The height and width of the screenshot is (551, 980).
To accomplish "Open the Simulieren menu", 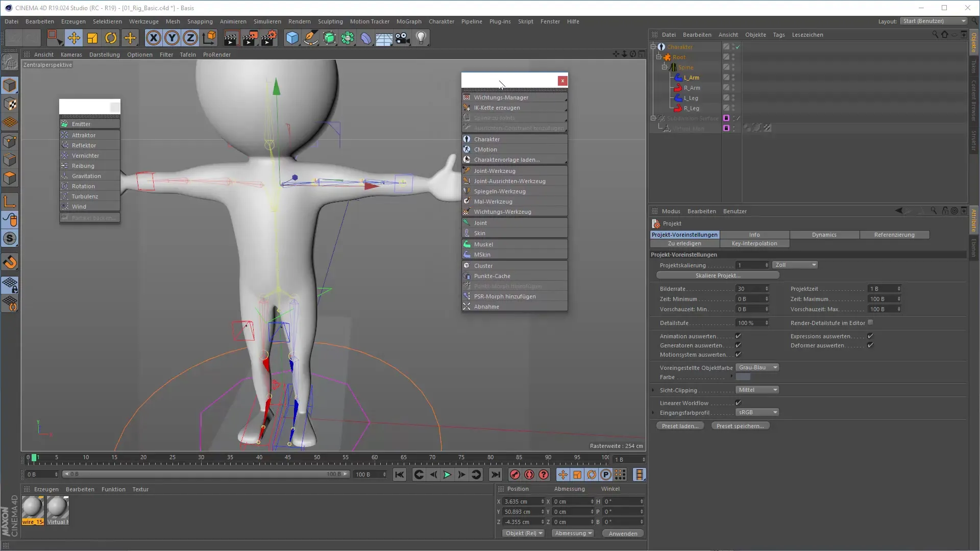I will pos(267,21).
